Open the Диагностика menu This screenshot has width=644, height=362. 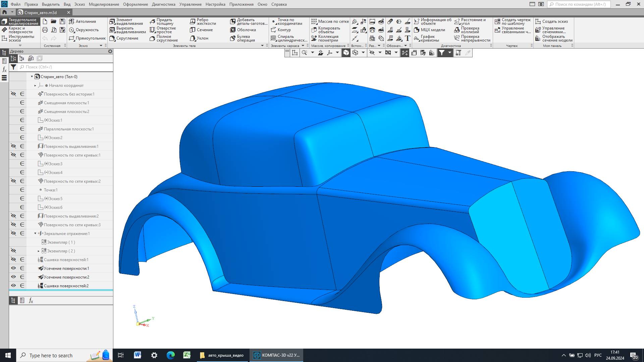point(163,4)
